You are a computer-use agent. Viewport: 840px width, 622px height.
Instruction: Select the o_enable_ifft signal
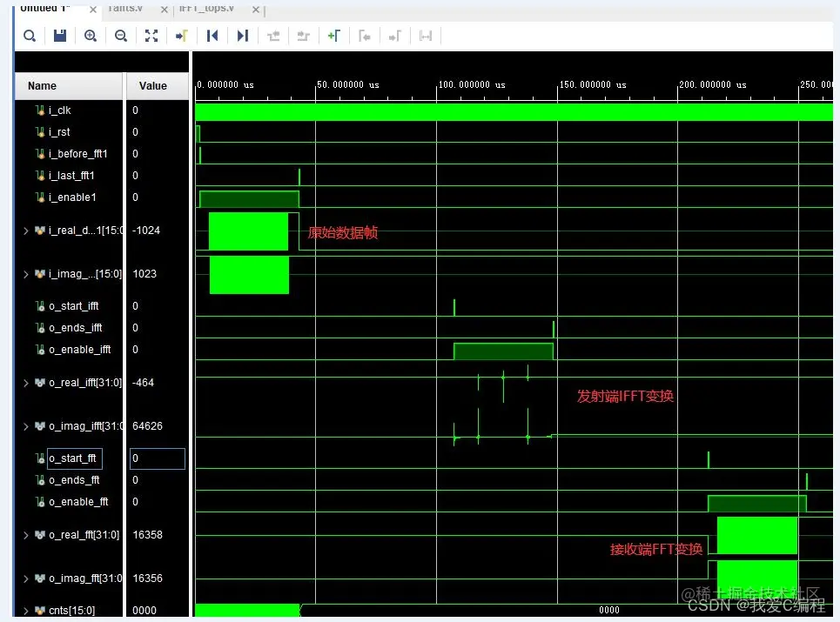click(x=80, y=350)
